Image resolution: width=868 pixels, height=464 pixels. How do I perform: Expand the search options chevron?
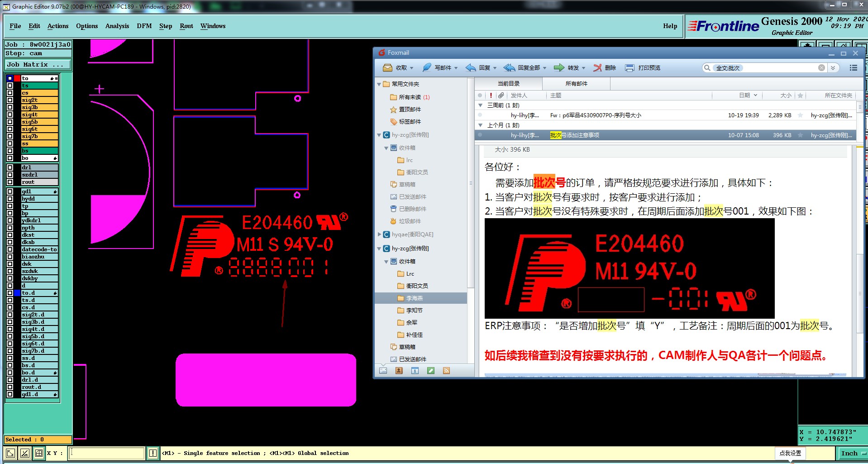[833, 68]
